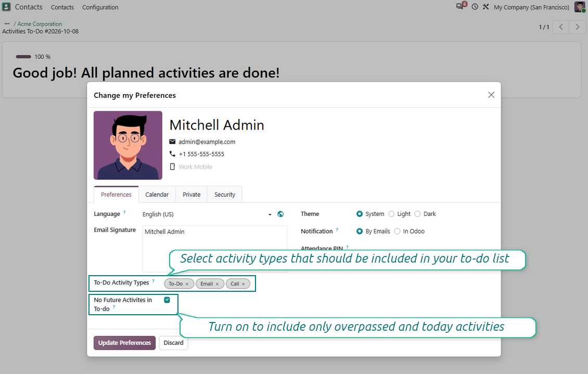Click Update Preferences button
Screen dimensions: 588x374
point(124,343)
